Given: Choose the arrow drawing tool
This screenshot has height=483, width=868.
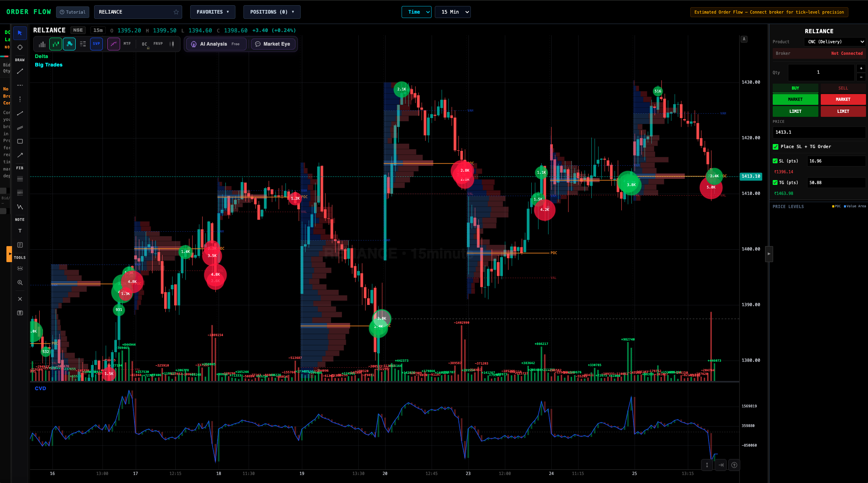Looking at the screenshot, I should 20,155.
